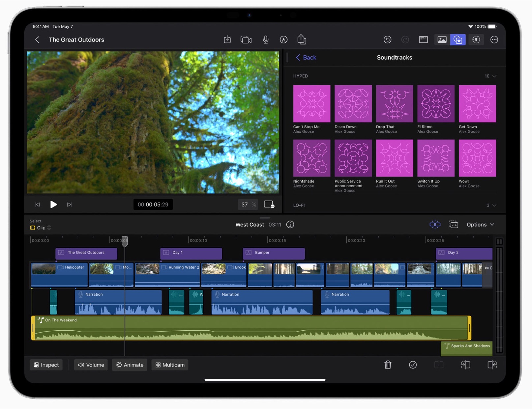Toggle the photo browser panel
The width and height of the screenshot is (532, 409).
click(x=442, y=40)
